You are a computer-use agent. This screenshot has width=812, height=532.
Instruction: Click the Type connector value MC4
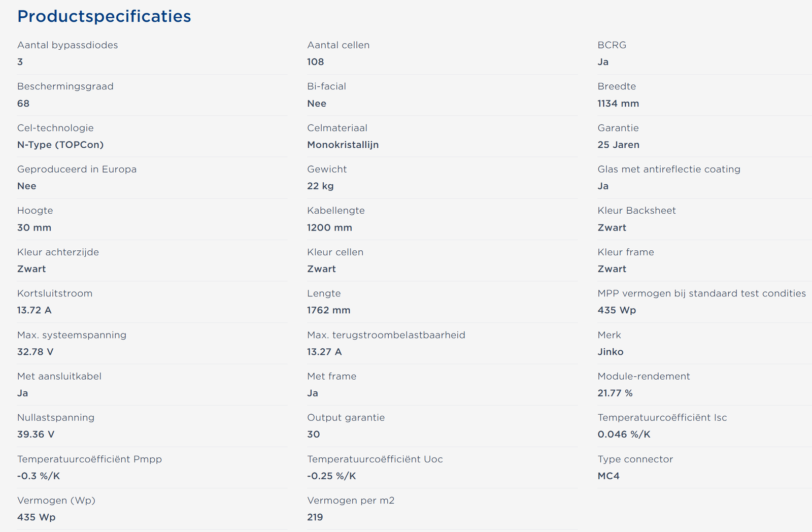coord(608,476)
